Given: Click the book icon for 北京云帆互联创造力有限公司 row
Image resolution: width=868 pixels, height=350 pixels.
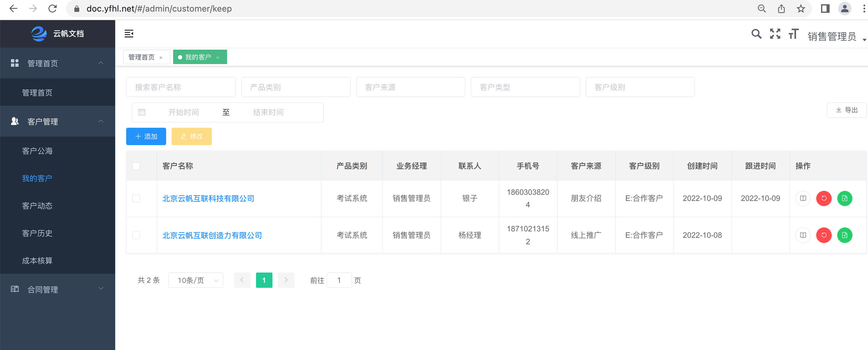Looking at the screenshot, I should [803, 235].
